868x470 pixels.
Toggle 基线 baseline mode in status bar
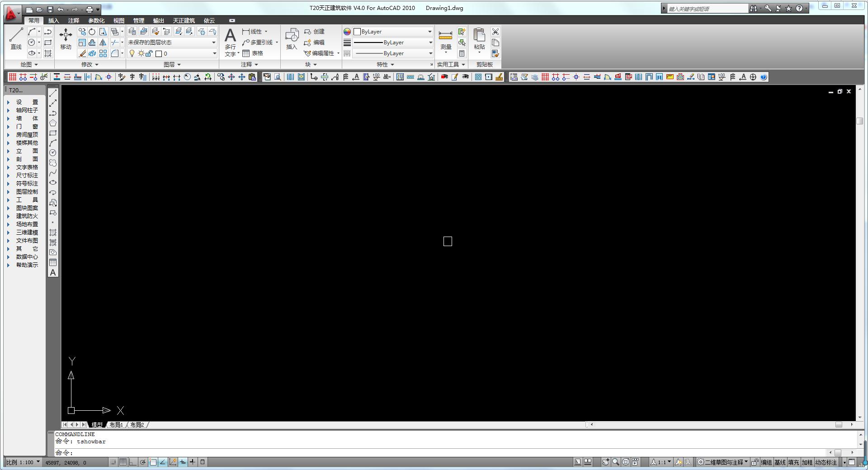(780, 462)
